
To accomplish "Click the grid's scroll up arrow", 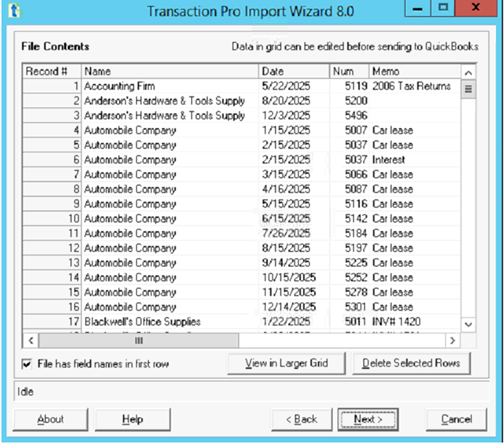I will point(468,73).
